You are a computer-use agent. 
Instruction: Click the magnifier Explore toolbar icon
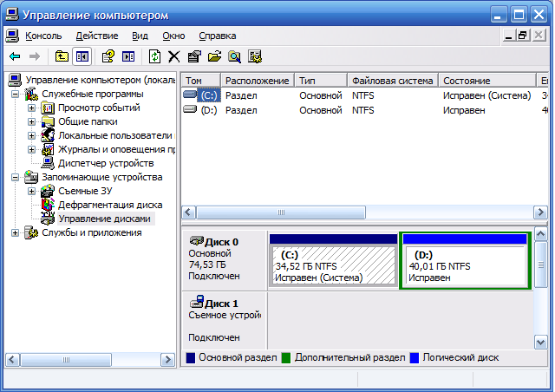[234, 56]
